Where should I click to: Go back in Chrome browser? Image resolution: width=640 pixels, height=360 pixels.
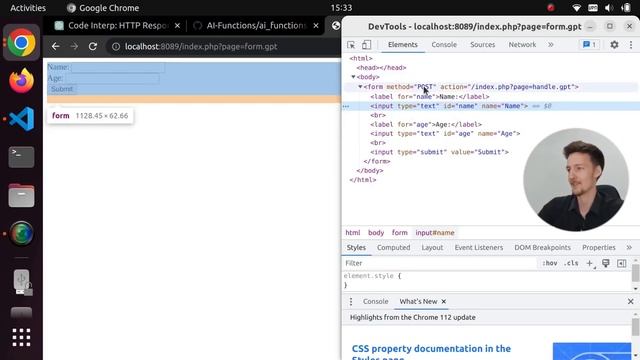click(56, 47)
